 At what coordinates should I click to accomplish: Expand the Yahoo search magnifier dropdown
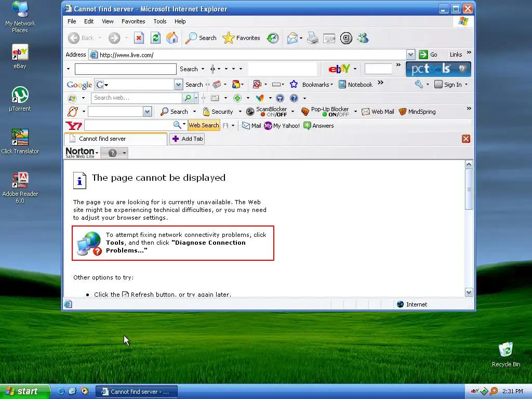pyautogui.click(x=184, y=124)
